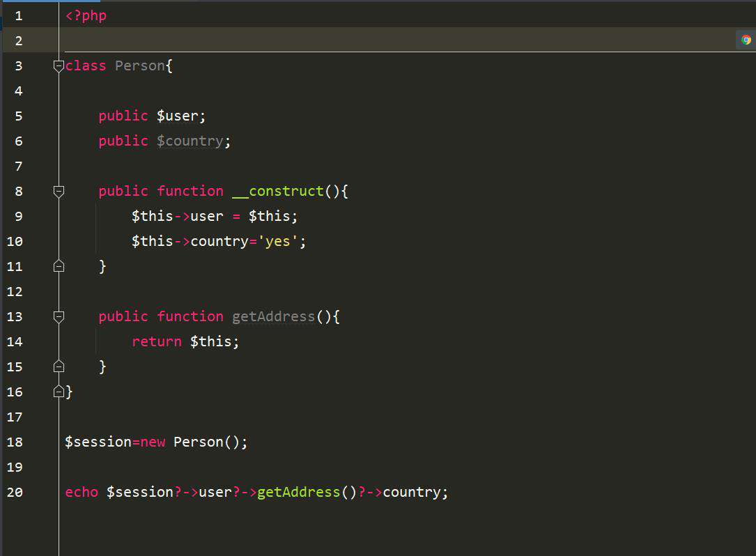The image size is (756, 556).
Task: Select line number 18 in gutter
Action: [x=15, y=442]
